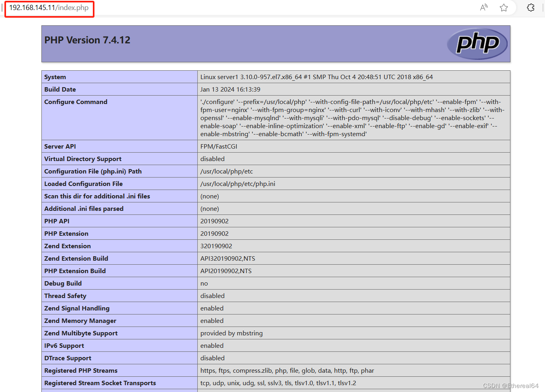Select the 'Loaded Configuration File' label
The height and width of the screenshot is (392, 545).
coord(83,184)
